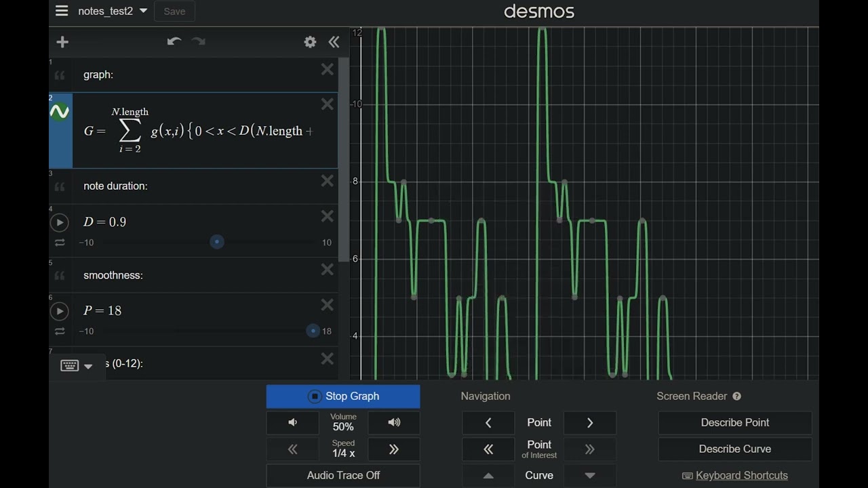Viewport: 868px width, 488px height.
Task: Click the D slider handle
Action: (x=217, y=242)
